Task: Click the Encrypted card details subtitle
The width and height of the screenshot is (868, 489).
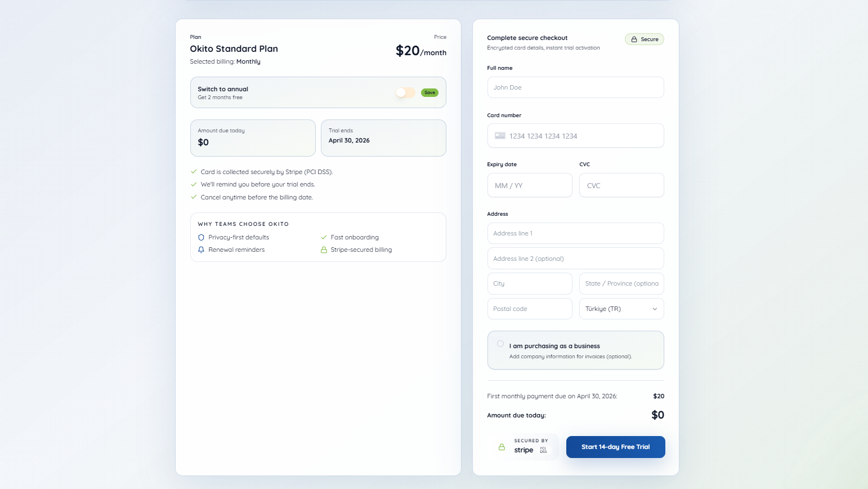Action: click(543, 48)
